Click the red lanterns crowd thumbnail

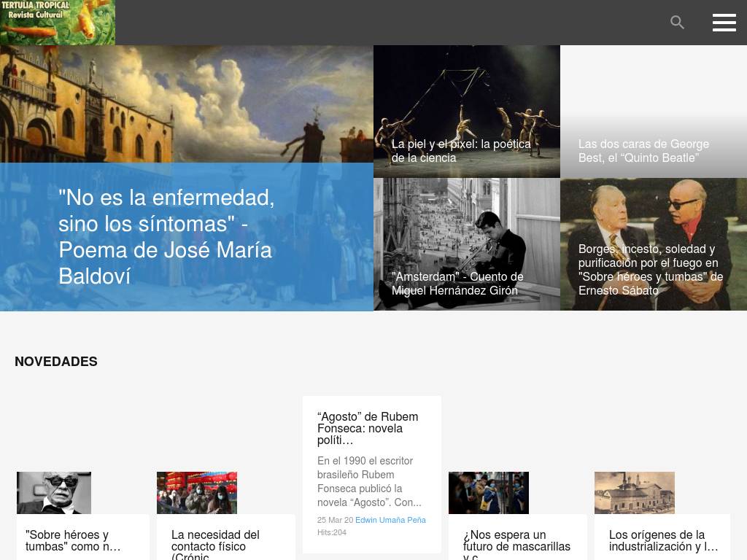click(x=197, y=493)
